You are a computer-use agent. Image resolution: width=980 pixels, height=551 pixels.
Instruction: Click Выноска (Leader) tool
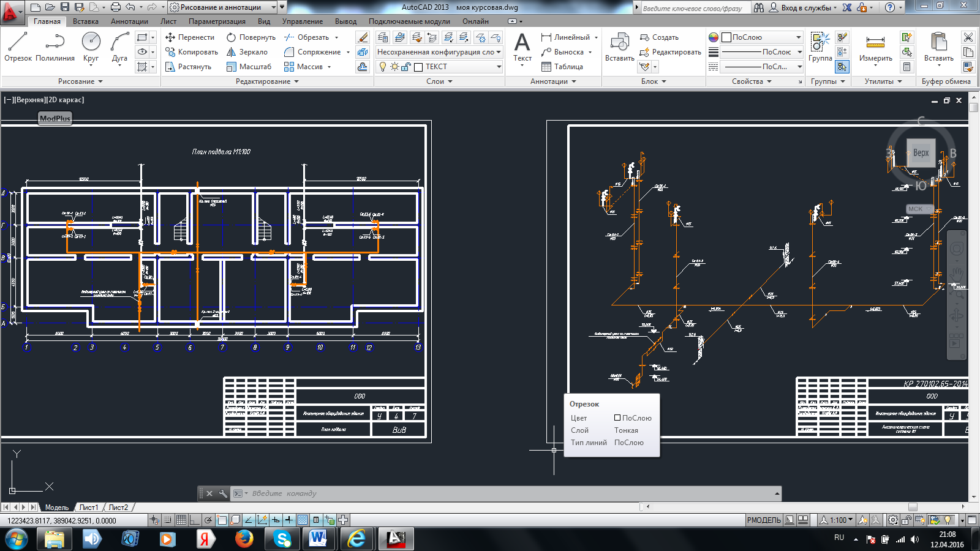tap(562, 52)
